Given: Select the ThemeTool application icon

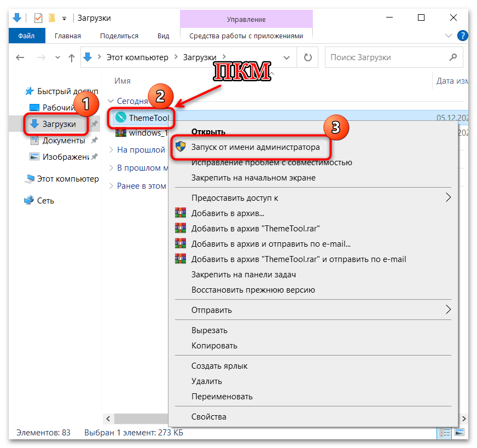Looking at the screenshot, I should click(x=121, y=118).
